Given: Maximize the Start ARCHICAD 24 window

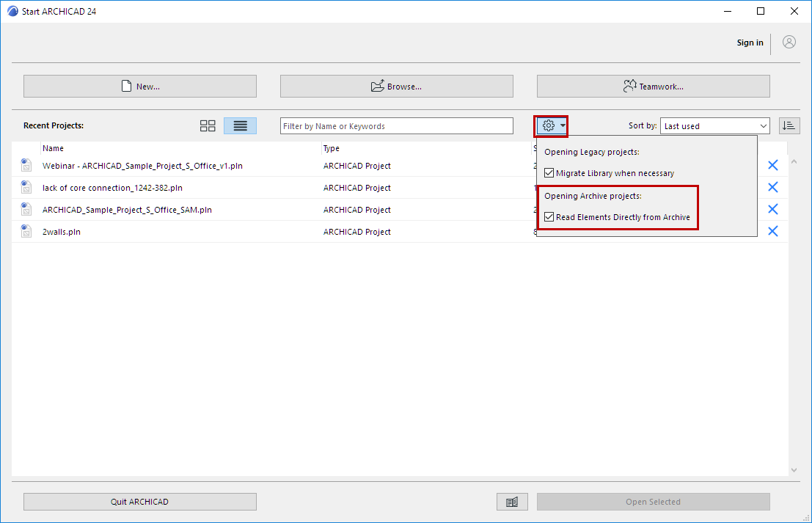Looking at the screenshot, I should click(760, 11).
